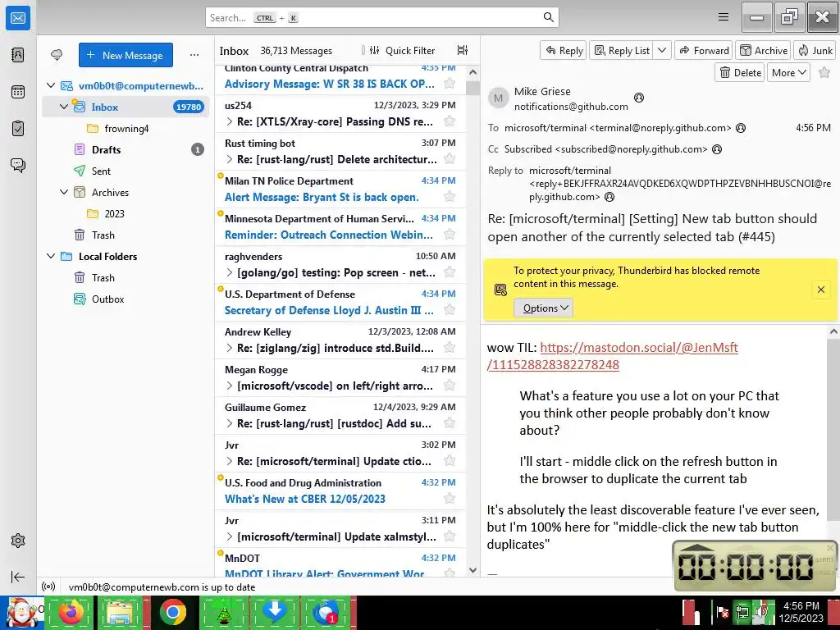The image size is (840, 630).
Task: Open the Mail space icon
Action: click(x=18, y=18)
